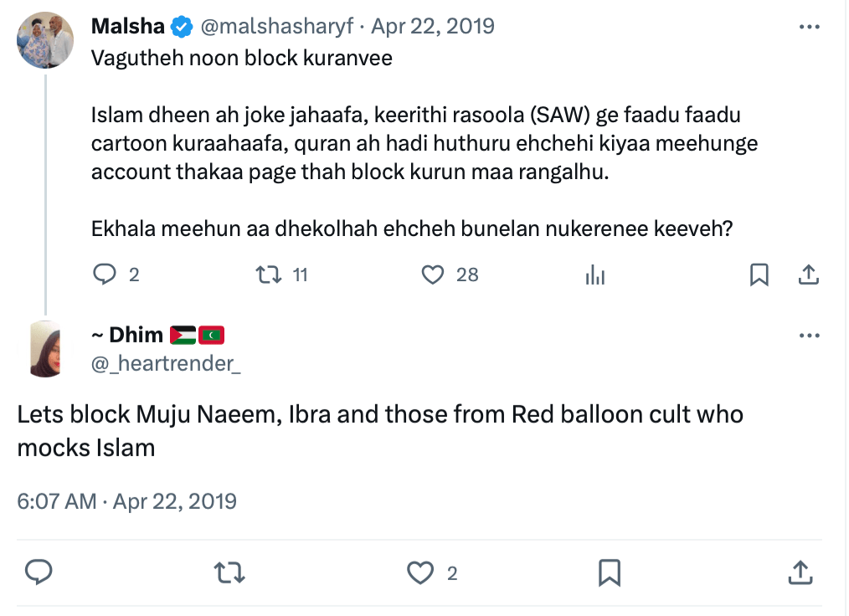The image size is (849, 616).
Task: Click the Apr 22, 2019 date on Malsha's tweet
Action: (x=433, y=27)
